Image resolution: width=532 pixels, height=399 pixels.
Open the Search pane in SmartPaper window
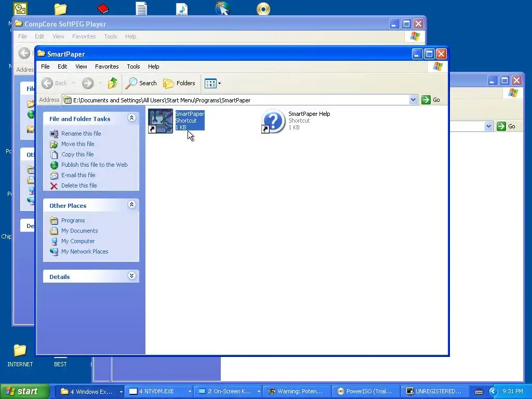click(x=141, y=83)
